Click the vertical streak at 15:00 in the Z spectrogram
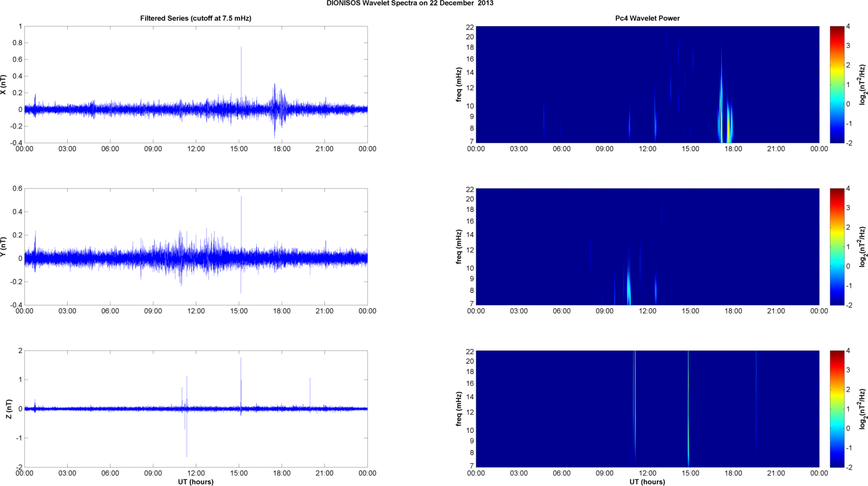This screenshot has width=868, height=486. pos(688,409)
